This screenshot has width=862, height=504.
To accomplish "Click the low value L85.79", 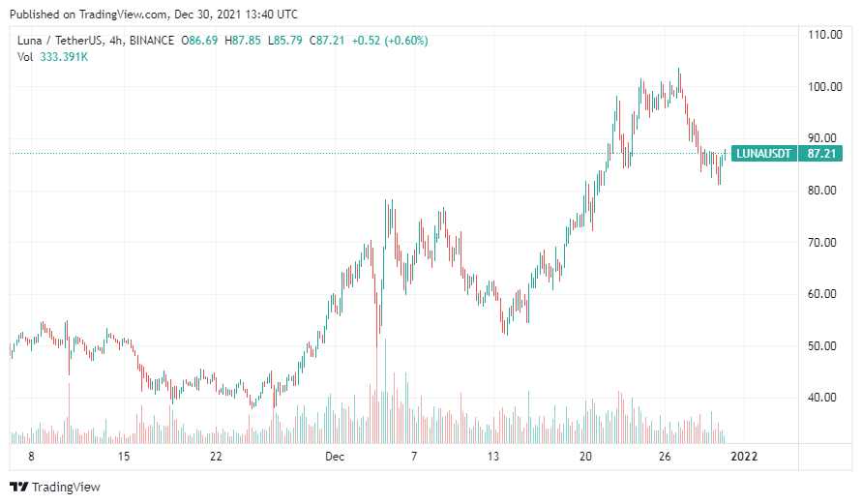I will pos(284,41).
